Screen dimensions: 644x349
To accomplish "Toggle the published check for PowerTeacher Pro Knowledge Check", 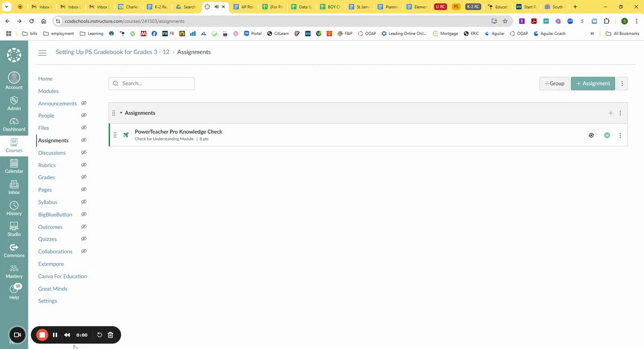I will click(x=607, y=135).
